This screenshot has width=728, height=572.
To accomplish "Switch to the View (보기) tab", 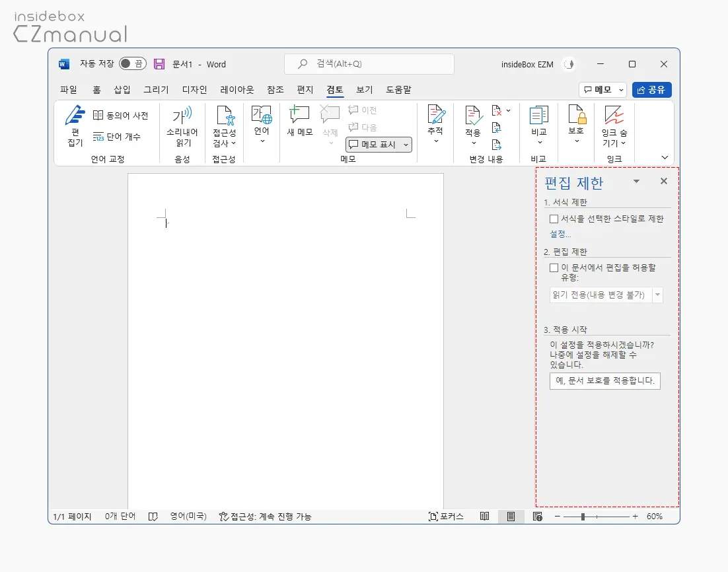I will coord(365,90).
